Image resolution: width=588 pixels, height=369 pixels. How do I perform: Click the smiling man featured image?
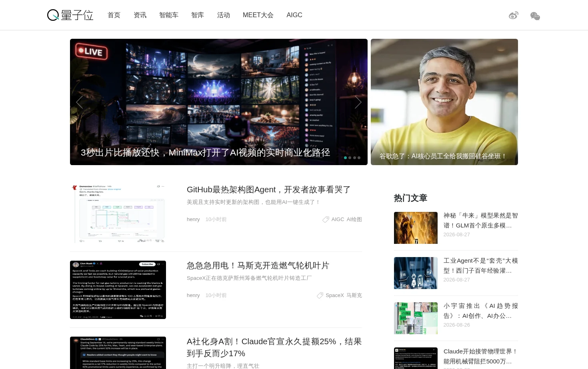click(444, 102)
